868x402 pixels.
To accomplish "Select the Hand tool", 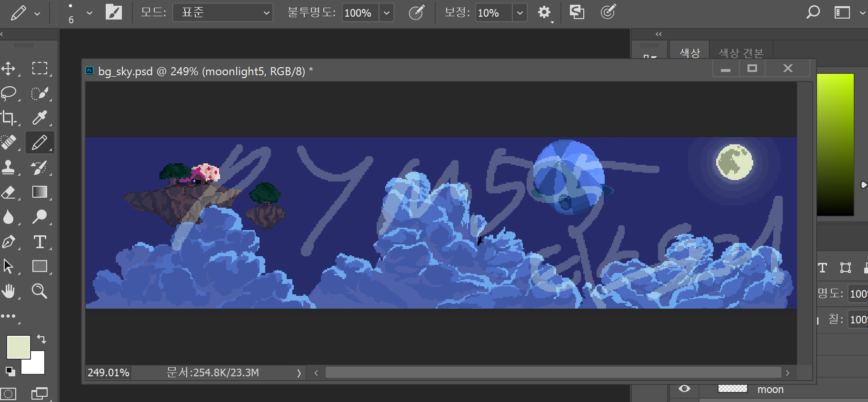I will point(9,291).
